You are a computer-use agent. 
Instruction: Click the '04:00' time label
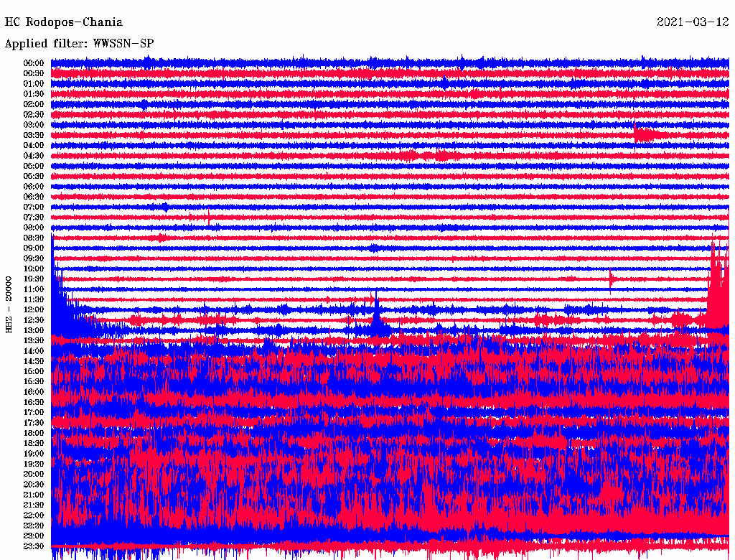(34, 146)
